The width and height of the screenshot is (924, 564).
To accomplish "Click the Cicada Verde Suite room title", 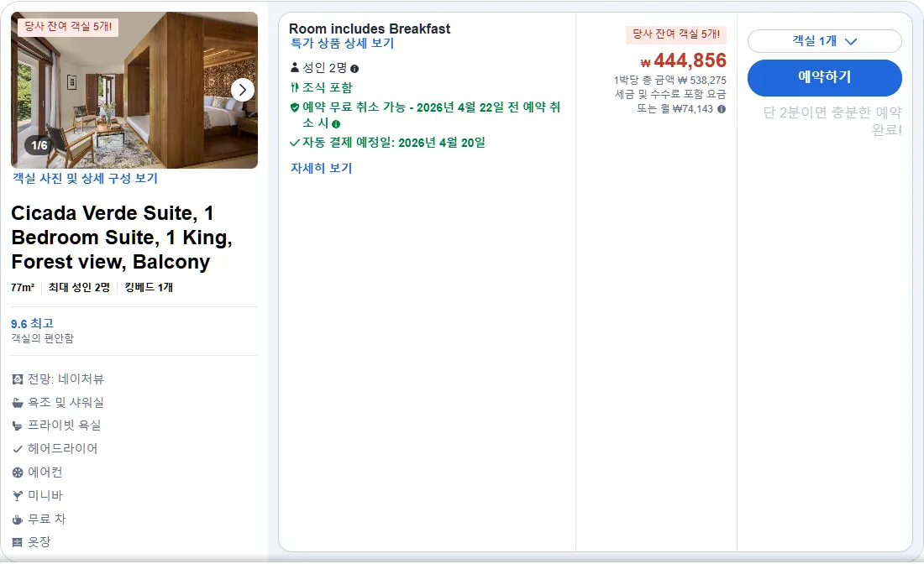I will click(x=122, y=238).
